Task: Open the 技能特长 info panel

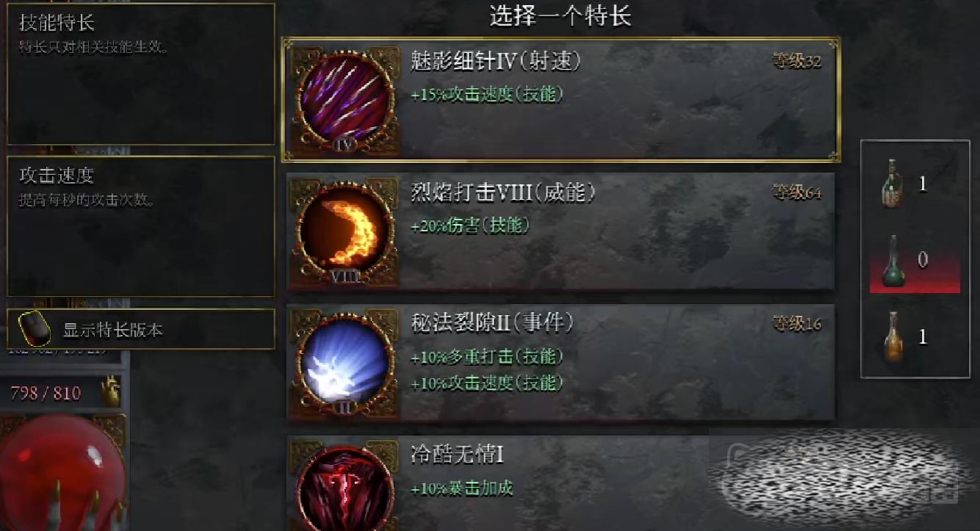Action: click(x=141, y=73)
